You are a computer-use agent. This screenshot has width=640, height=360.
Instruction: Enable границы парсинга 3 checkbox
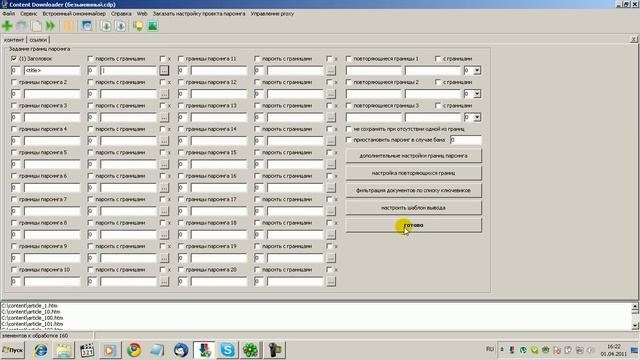[x=14, y=106]
